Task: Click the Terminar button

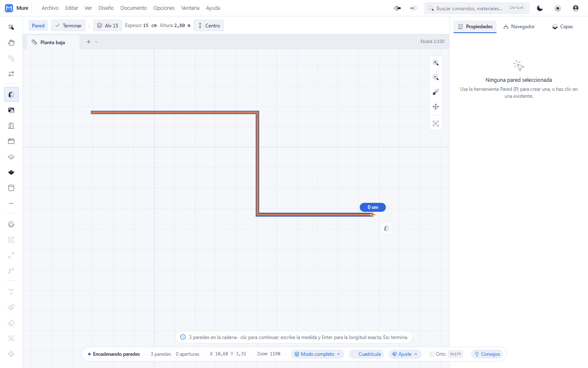Action: tap(68, 25)
